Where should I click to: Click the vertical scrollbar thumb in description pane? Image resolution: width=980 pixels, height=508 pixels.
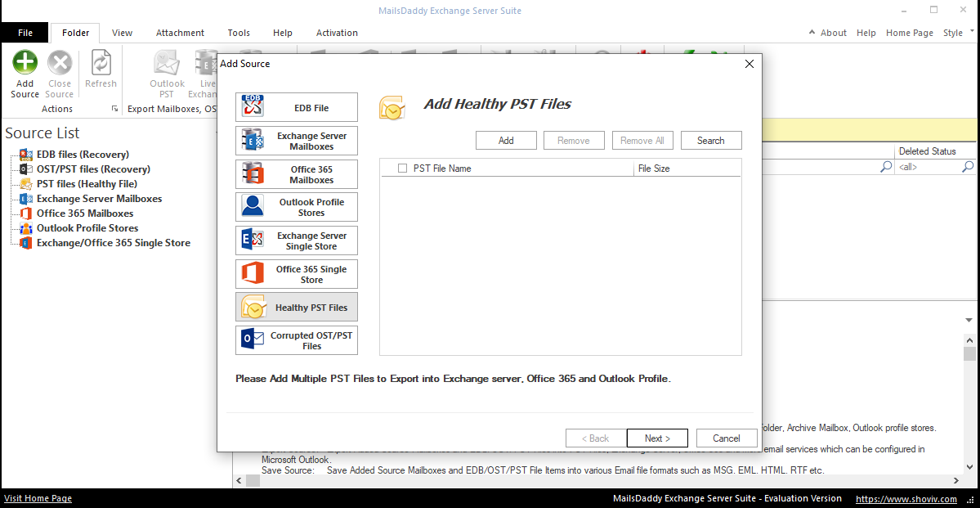coord(969,354)
